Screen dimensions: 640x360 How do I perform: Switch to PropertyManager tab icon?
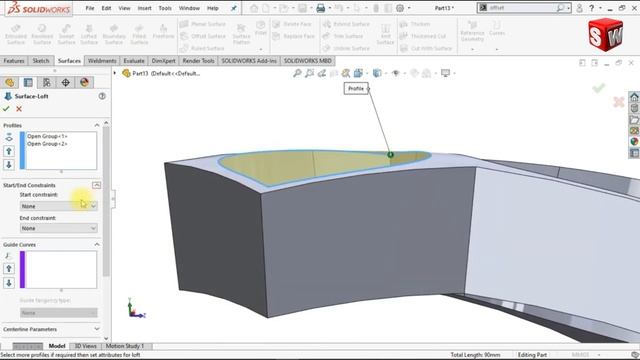(x=28, y=82)
